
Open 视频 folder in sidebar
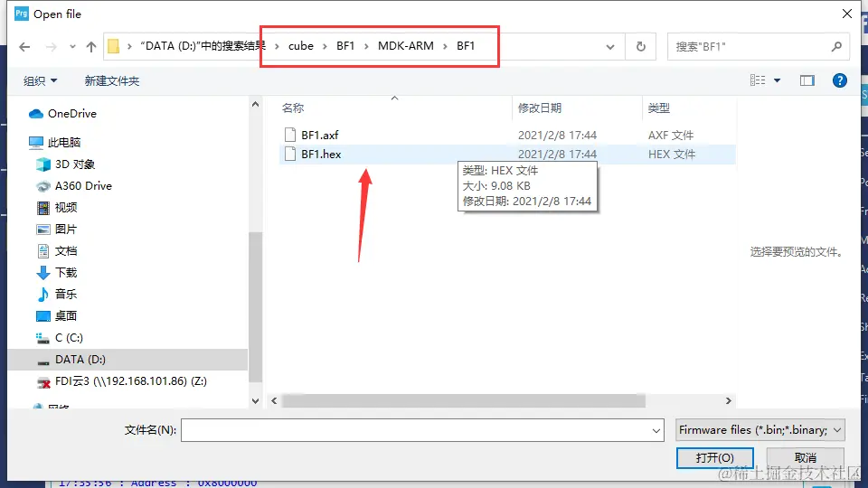click(66, 208)
